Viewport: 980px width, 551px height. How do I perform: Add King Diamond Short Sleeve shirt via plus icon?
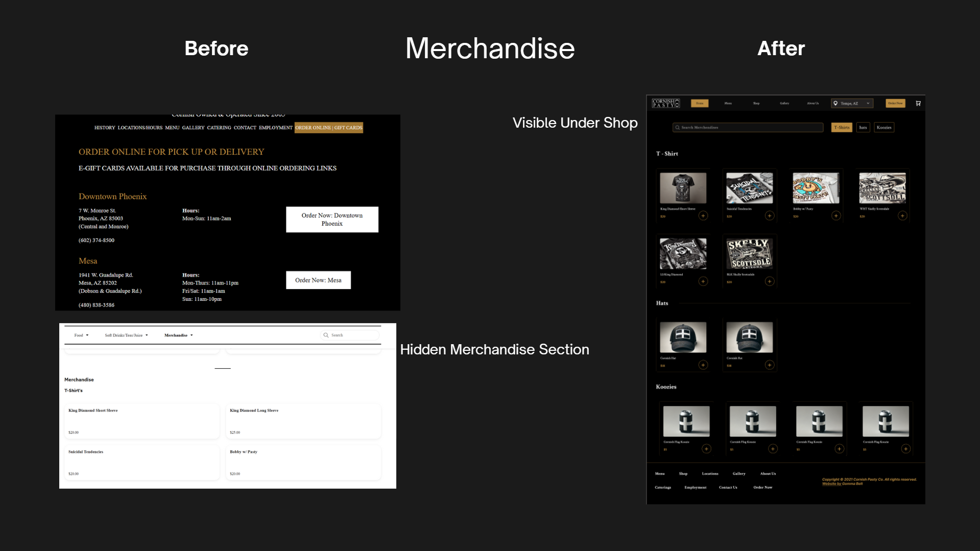[703, 216]
